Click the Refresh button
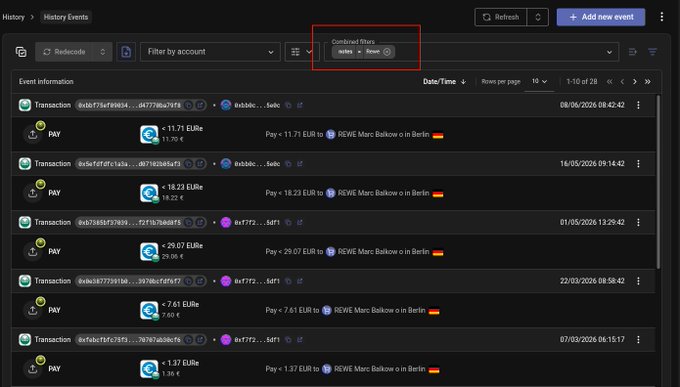The height and width of the screenshot is (387, 680). [x=501, y=17]
